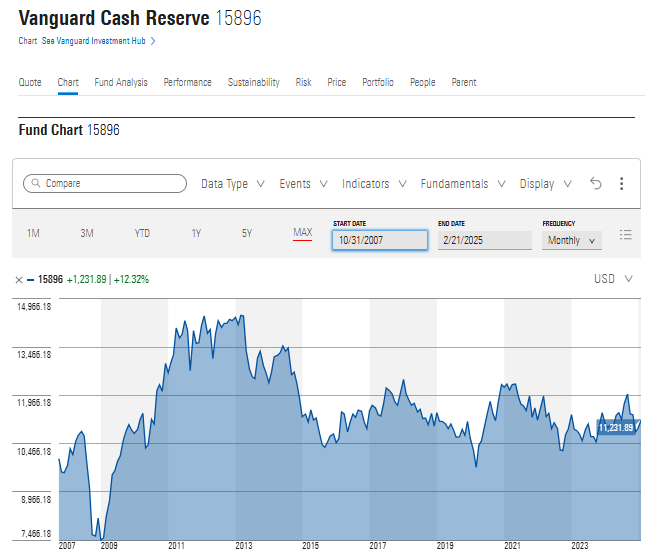Click the undo/reset arrow icon in chart toolbar
This screenshot has width=645, height=556.
(596, 183)
